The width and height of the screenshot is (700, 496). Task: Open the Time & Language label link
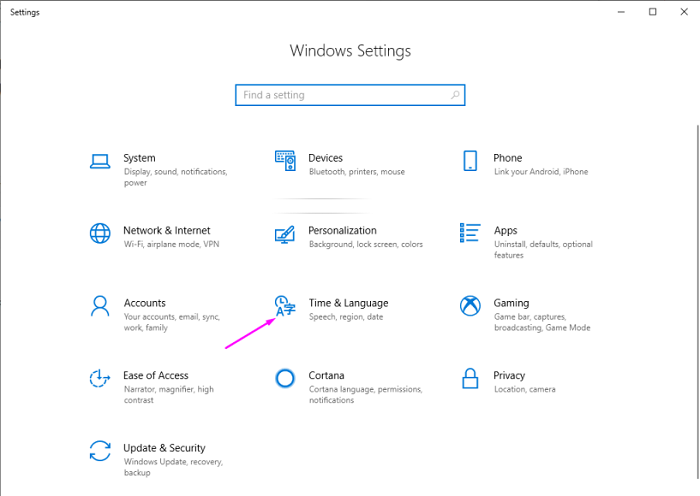348,303
